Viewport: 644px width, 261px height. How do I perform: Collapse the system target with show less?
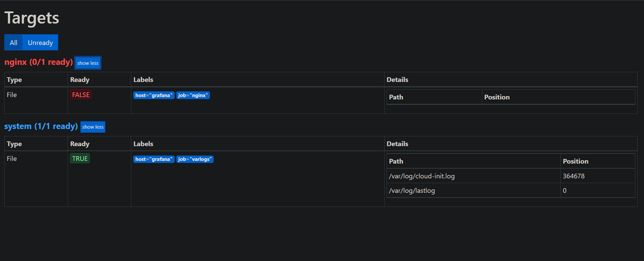[93, 127]
